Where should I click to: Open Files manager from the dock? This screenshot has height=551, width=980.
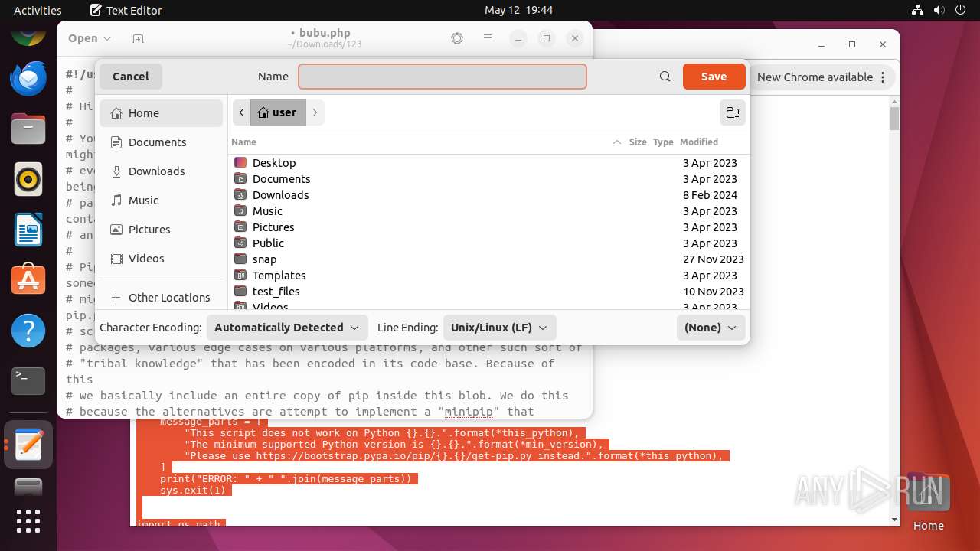coord(28,129)
